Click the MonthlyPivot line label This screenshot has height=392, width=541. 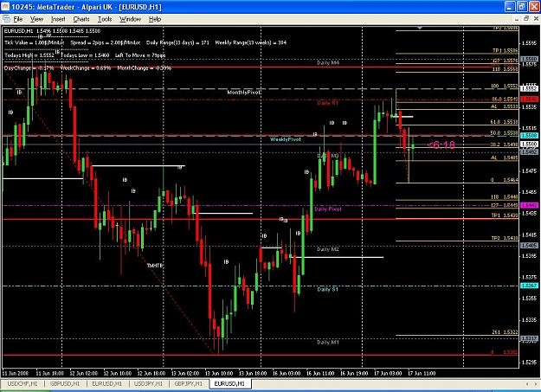point(244,93)
